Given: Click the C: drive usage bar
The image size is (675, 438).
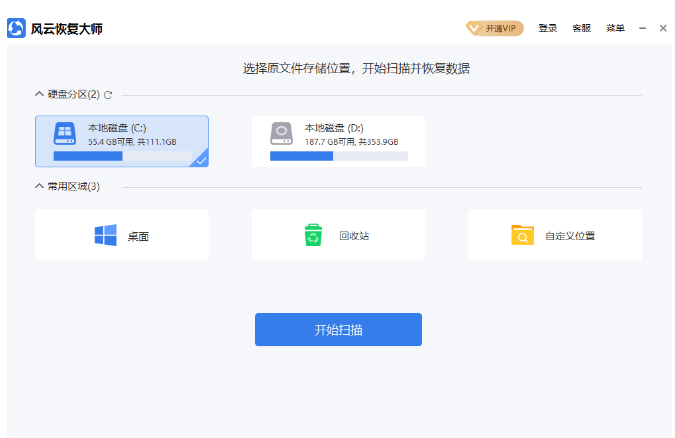Looking at the screenshot, I should pos(122,156).
